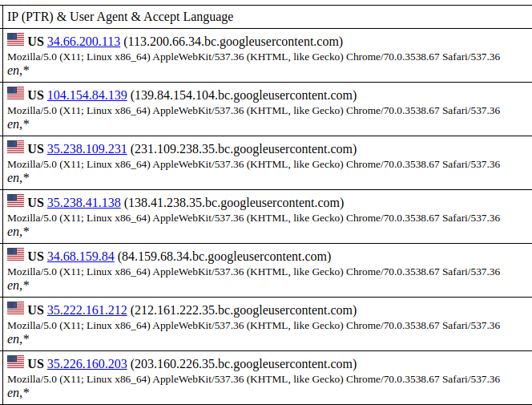Open the 35.226.160.203 IP link
532x405 pixels.
[87, 364]
